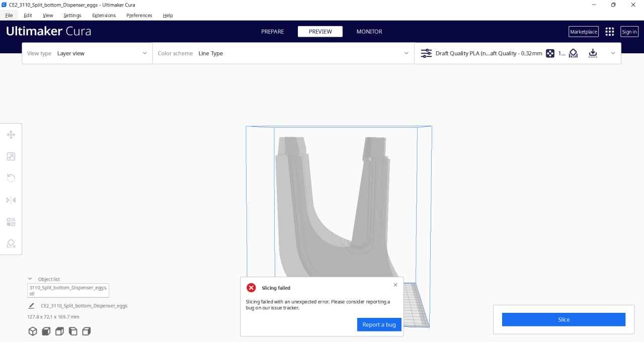Click the Cura app icon in title bar
Viewport: 644px width, 342px height.
point(4,5)
